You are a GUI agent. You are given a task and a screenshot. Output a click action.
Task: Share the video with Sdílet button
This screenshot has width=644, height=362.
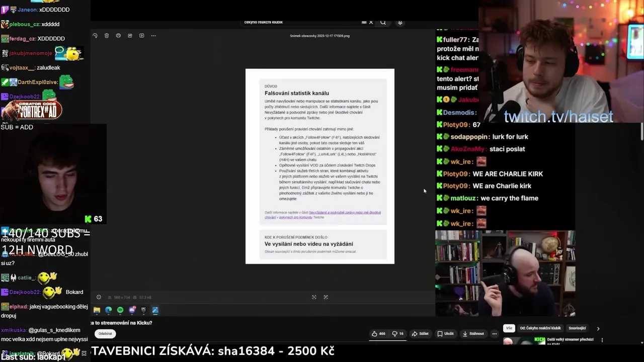(420, 333)
